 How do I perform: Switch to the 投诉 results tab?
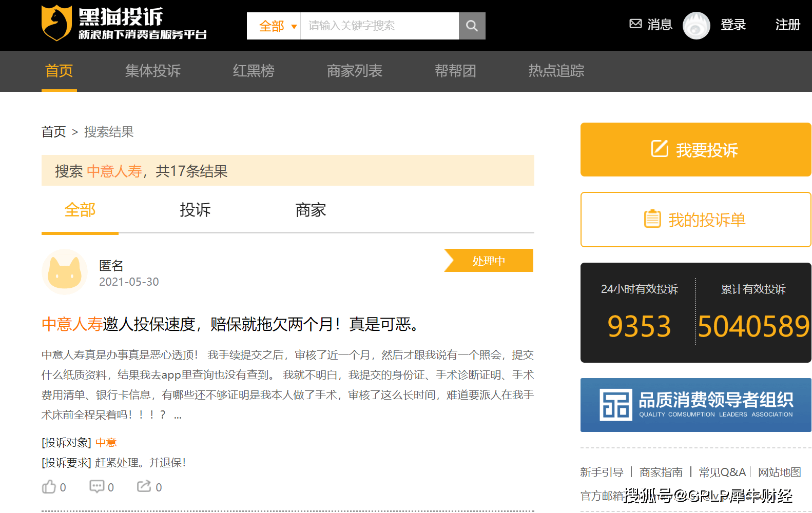(x=195, y=210)
